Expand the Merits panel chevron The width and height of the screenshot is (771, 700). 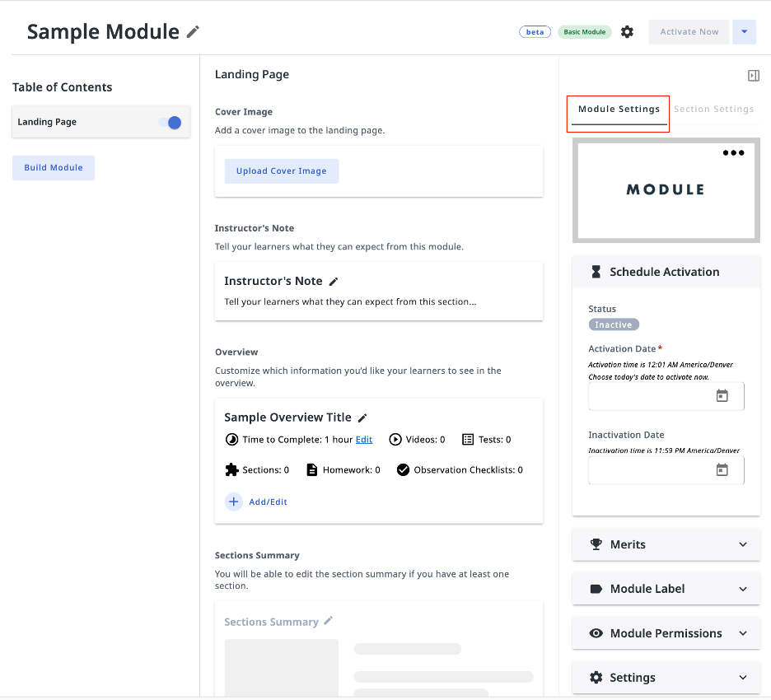point(743,544)
